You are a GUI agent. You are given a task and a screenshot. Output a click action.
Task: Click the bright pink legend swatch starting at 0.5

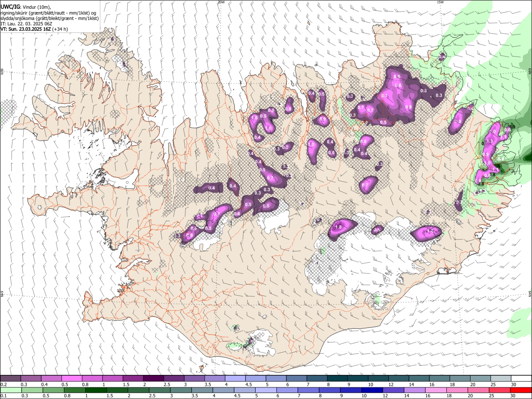tap(71, 378)
